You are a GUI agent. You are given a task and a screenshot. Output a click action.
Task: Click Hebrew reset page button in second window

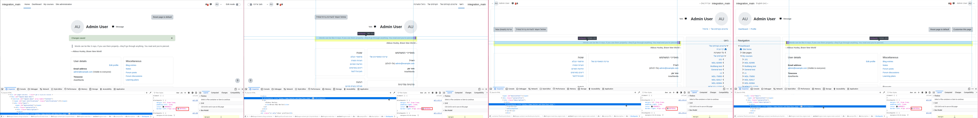click(331, 17)
